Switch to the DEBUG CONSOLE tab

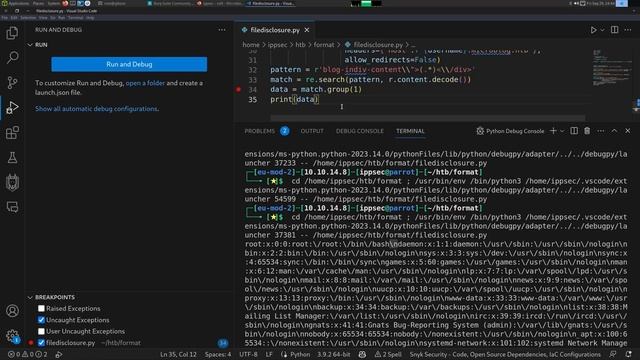tap(360, 131)
